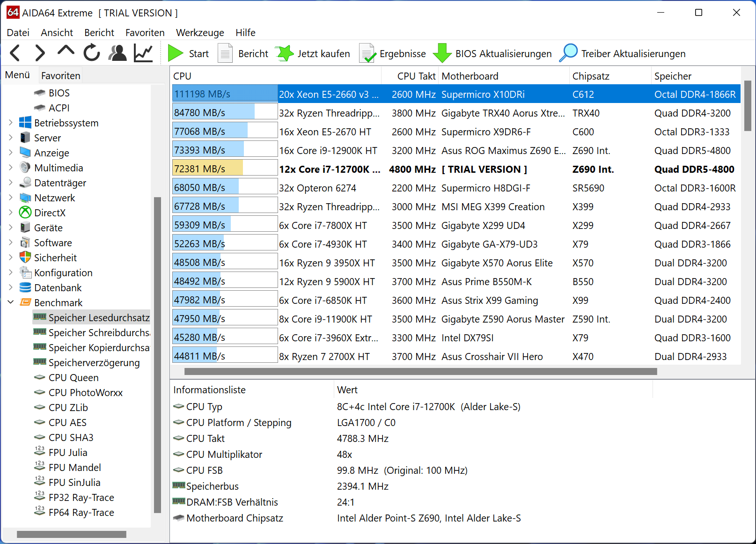Navigate back using the left arrow icon
This screenshot has width=756, height=544.
15,53
